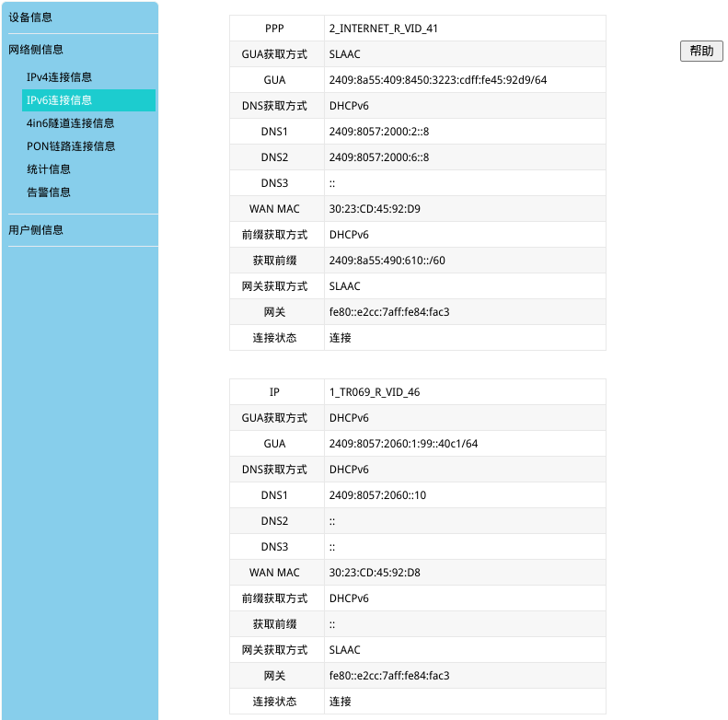Viewport: 728px width, 720px height.
Task: Collapse the 网络侧信息 sidebar section
Action: point(36,50)
